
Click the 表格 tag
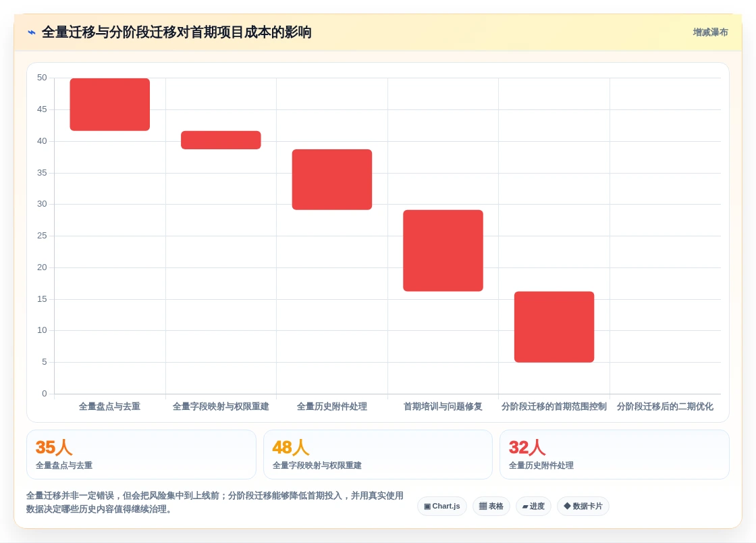pyautogui.click(x=491, y=506)
